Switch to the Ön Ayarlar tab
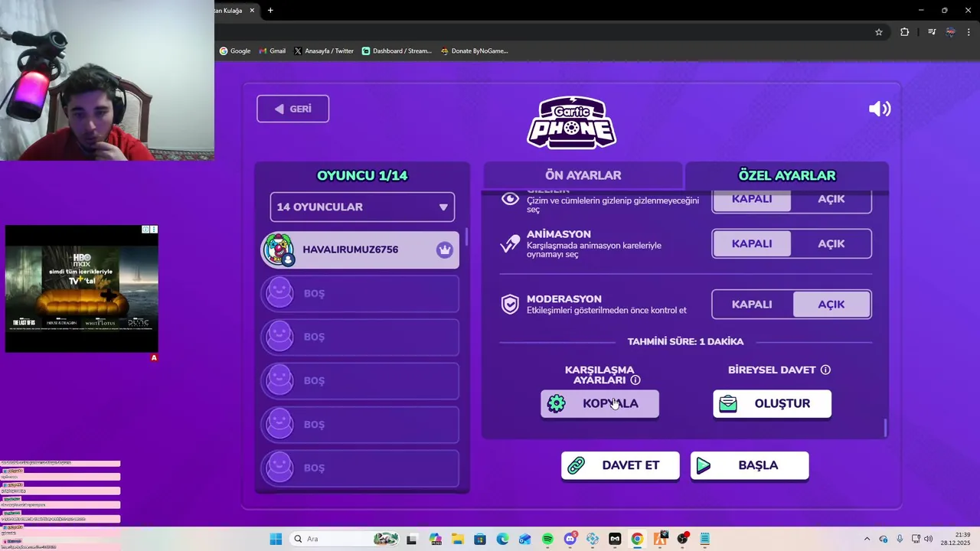 tap(583, 175)
